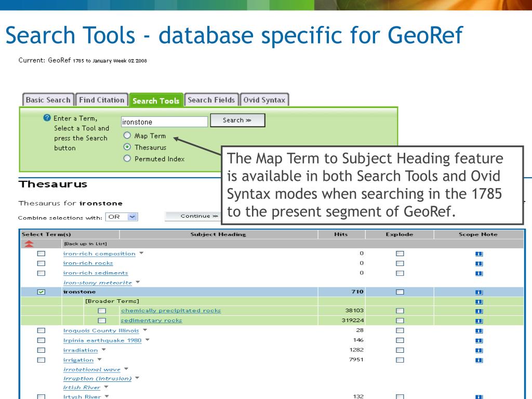The height and width of the screenshot is (399, 532).
Task: Open scope note for irradiation
Action: (478, 351)
